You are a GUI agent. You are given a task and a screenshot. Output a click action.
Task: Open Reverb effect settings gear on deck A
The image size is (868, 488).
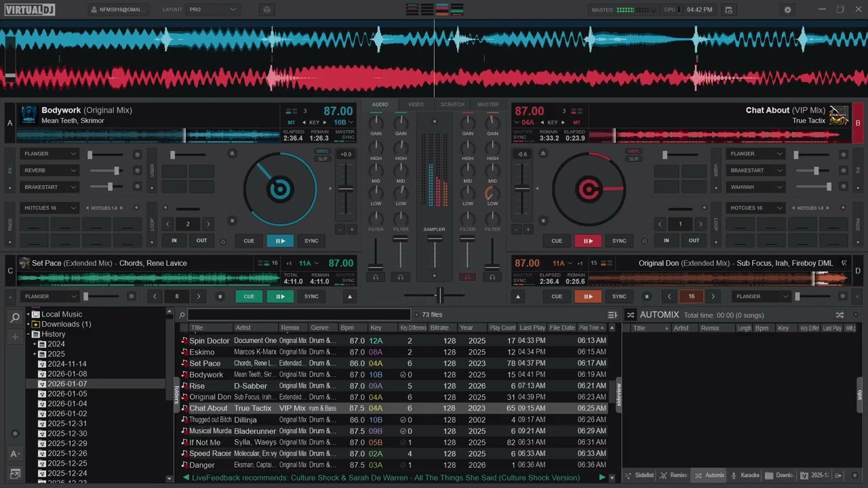coord(137,170)
